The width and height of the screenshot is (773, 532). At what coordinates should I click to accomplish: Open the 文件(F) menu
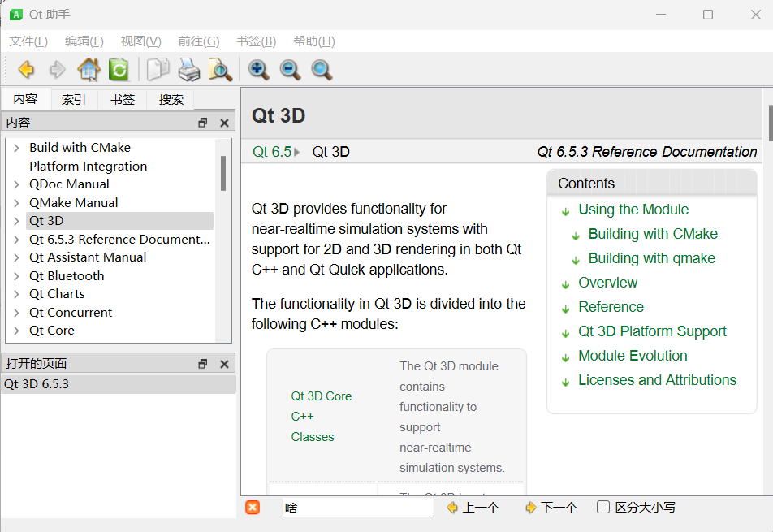[28, 41]
